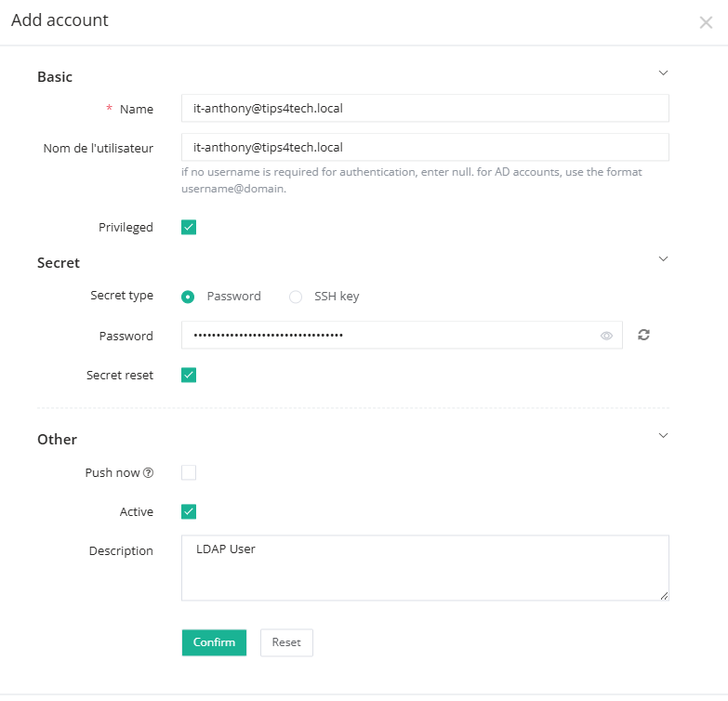Click the Description box resize handle
The image size is (728, 701).
(664, 595)
